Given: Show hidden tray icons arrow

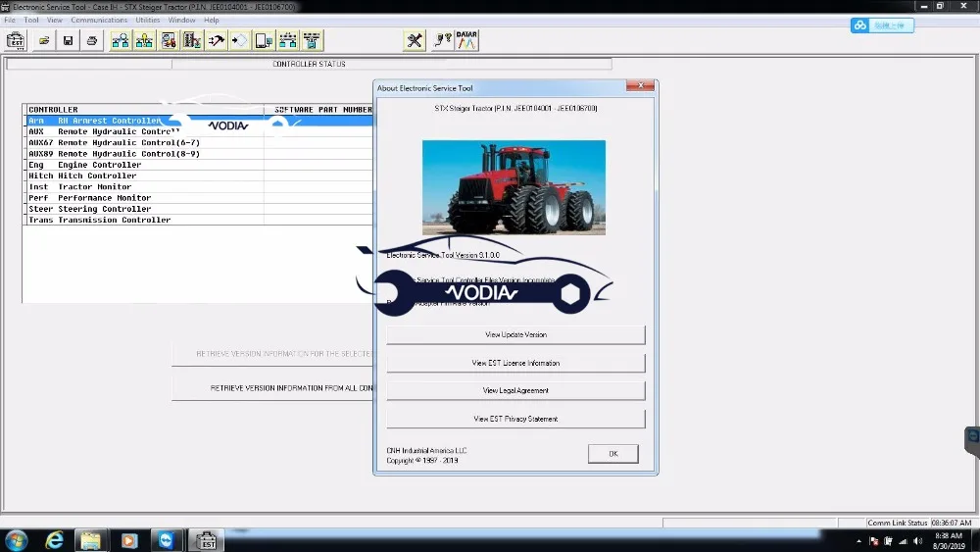Looking at the screenshot, I should [858, 541].
